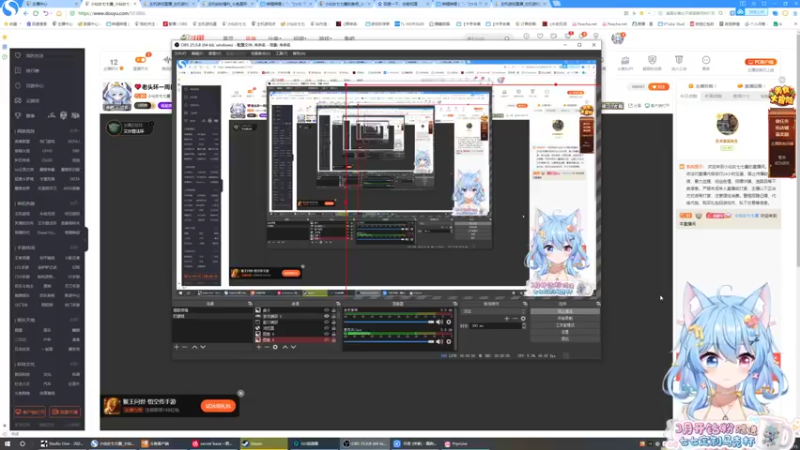Add a scene transition with plus icon
Image resolution: width=800 pixels, height=450 pixels.
click(x=507, y=318)
